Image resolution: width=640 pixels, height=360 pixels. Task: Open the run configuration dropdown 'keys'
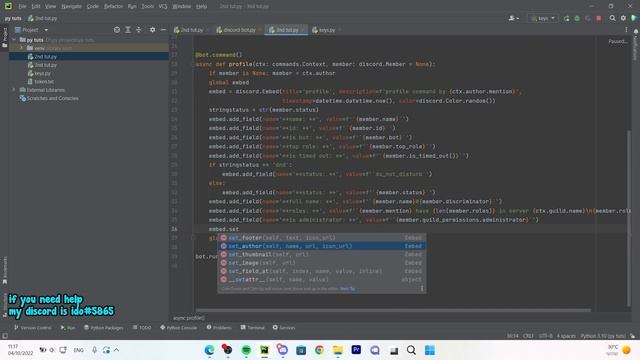(543, 18)
